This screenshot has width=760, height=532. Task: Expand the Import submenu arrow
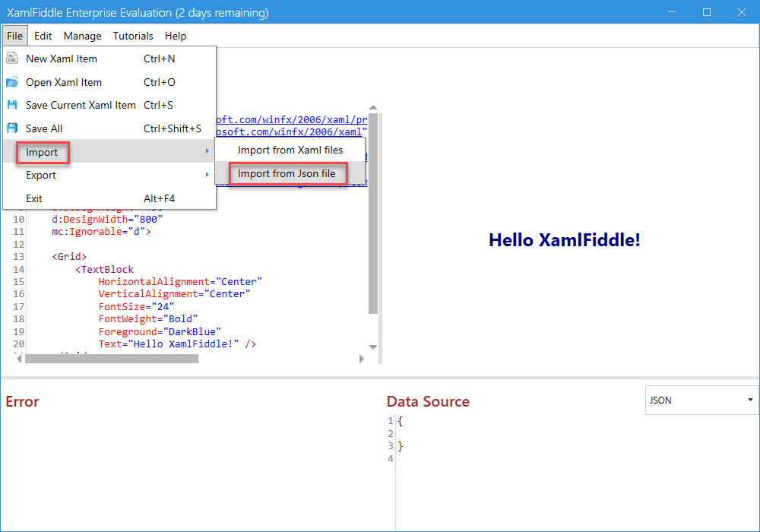(207, 151)
